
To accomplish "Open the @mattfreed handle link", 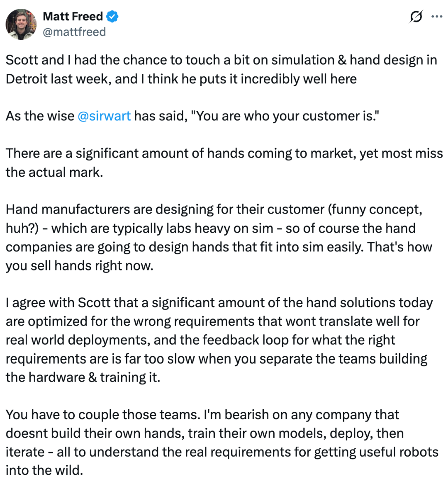I will pyautogui.click(x=74, y=32).
